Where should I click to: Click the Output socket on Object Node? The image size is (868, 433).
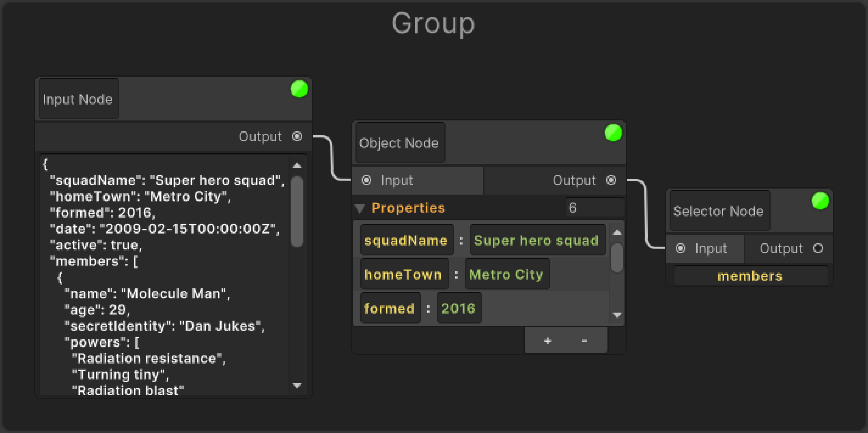click(x=612, y=180)
